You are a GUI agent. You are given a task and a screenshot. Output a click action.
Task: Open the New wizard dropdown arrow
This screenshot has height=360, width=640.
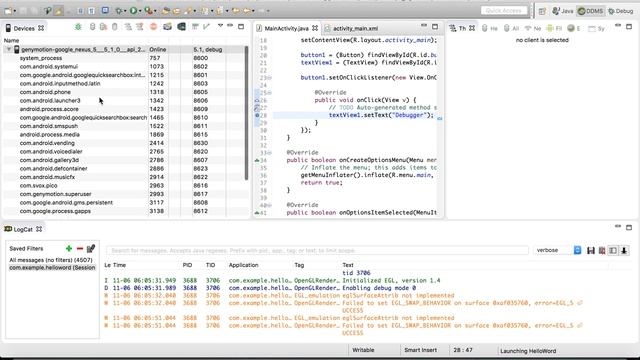[15, 11]
